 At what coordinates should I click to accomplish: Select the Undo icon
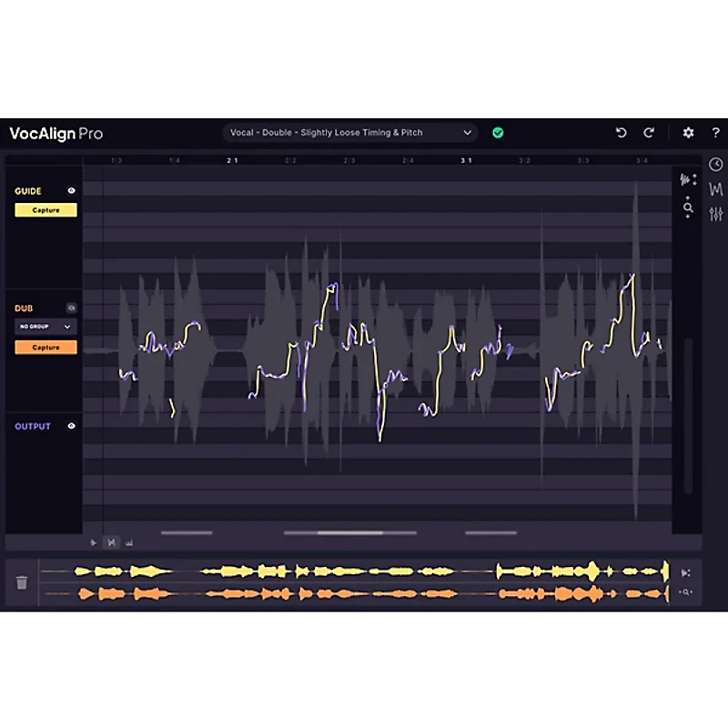[621, 133]
